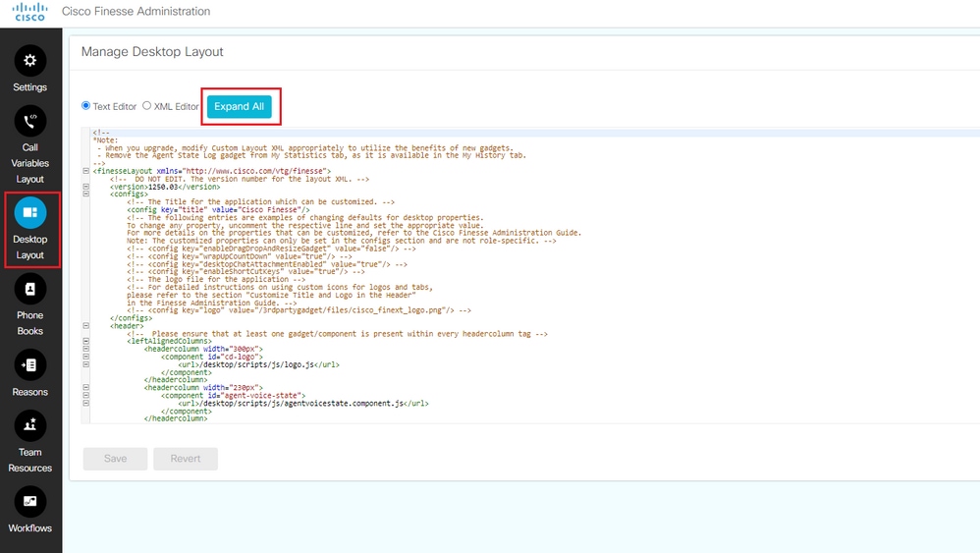This screenshot has height=553, width=980.
Task: Click the cisco_finext_logo.png config line
Action: tap(299, 310)
